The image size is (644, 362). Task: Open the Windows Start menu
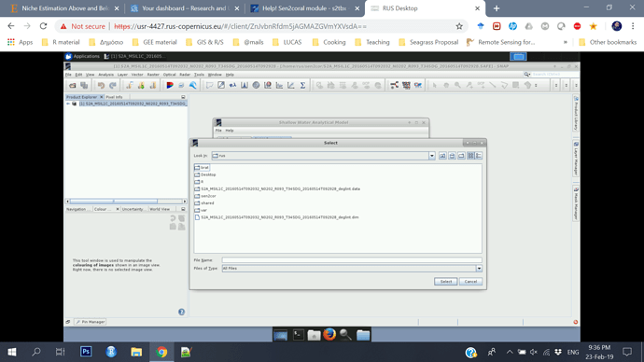coord(12,352)
